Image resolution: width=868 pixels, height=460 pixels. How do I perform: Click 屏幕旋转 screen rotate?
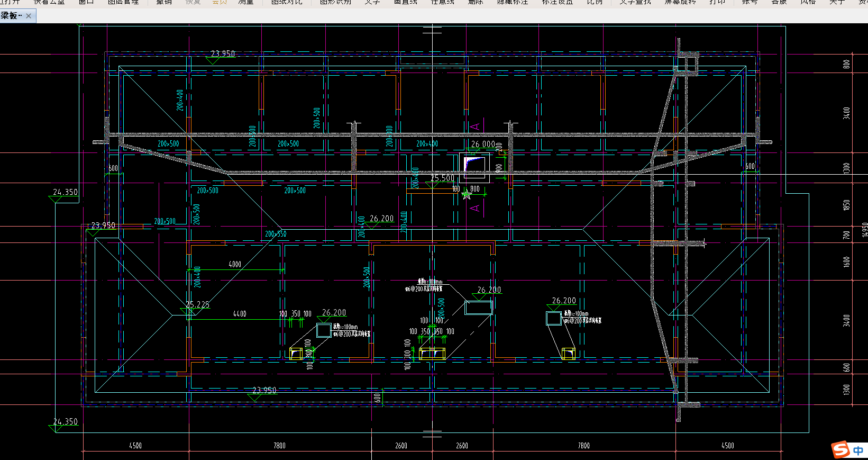[681, 2]
